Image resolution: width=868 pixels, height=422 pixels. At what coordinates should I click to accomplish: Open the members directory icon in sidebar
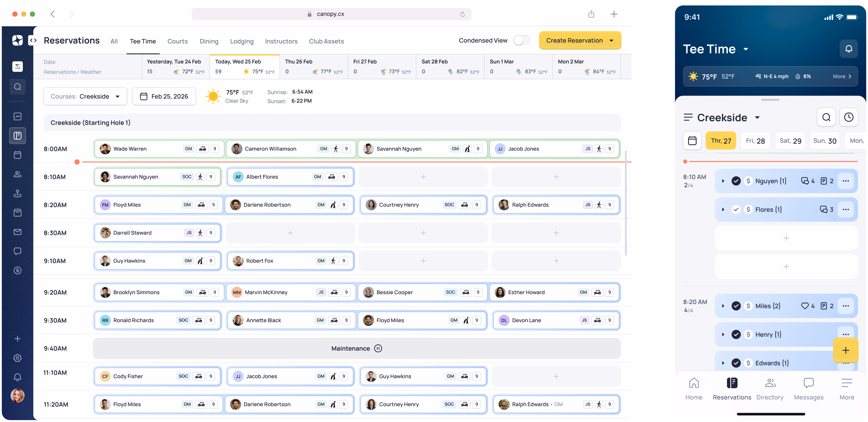click(17, 174)
